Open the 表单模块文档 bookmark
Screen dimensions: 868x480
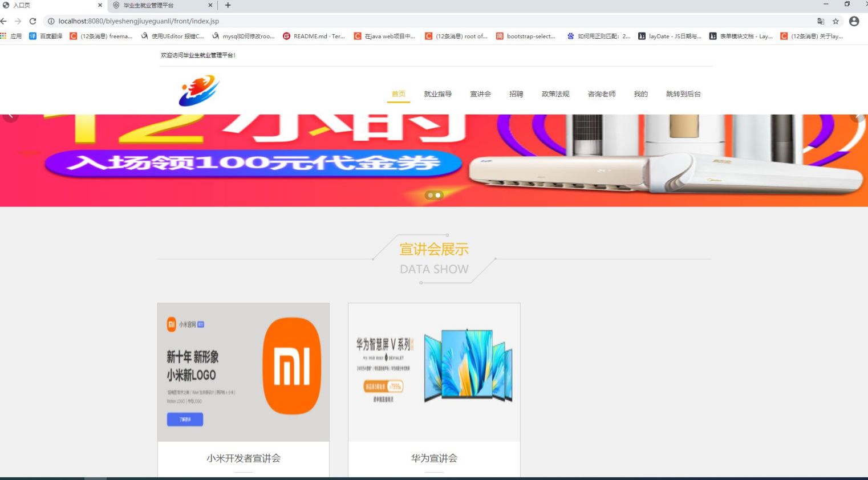click(741, 36)
